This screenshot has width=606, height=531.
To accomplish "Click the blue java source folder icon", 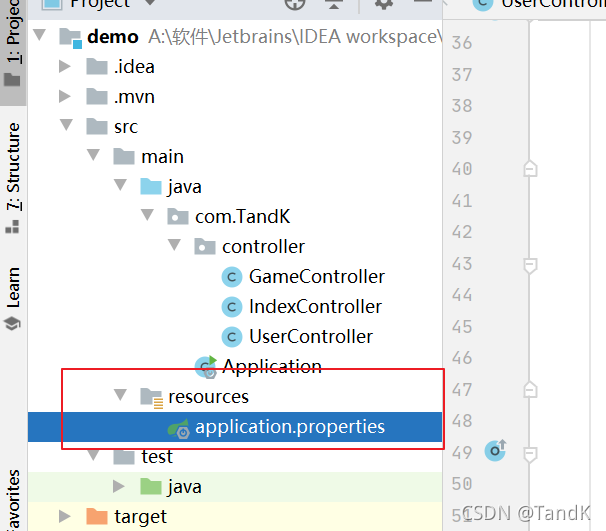I will (151, 187).
